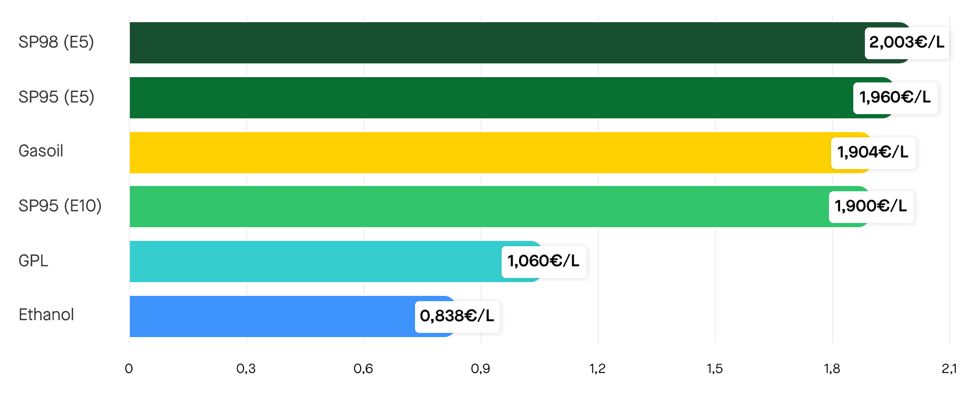Click the yellow Gasoil bar
The height and width of the screenshot is (410, 980).
click(x=501, y=153)
